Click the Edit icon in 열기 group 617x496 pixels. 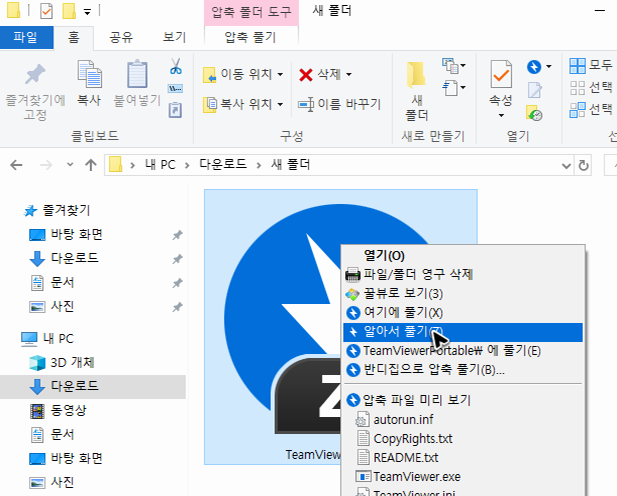click(534, 90)
